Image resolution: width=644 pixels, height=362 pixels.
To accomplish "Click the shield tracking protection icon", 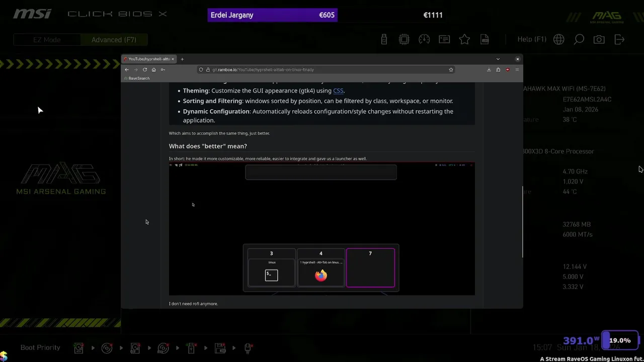I will tap(201, 69).
